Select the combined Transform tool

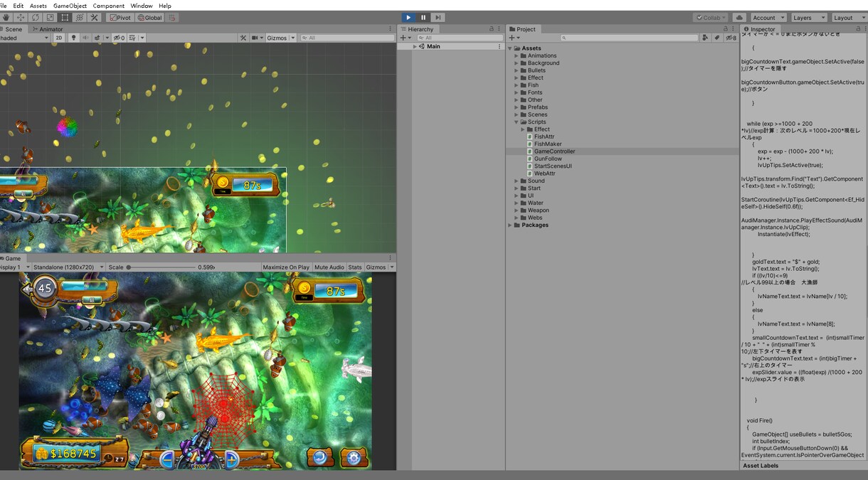click(80, 17)
